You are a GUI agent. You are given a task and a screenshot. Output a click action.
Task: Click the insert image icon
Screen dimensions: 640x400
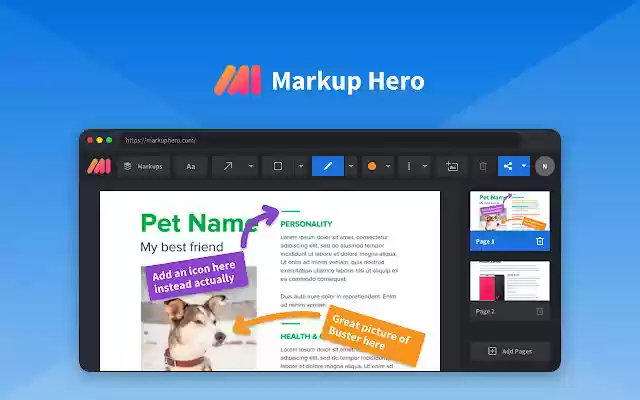[452, 166]
